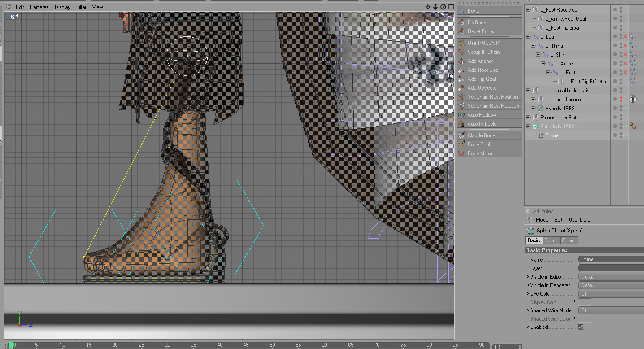Screen dimensions: 644x349
Task: Expand the head poses node
Action: point(533,100)
